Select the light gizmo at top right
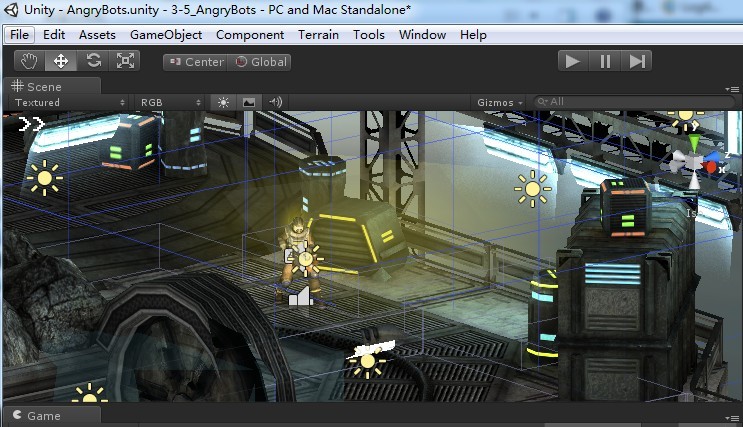The image size is (743, 427). pos(685,118)
